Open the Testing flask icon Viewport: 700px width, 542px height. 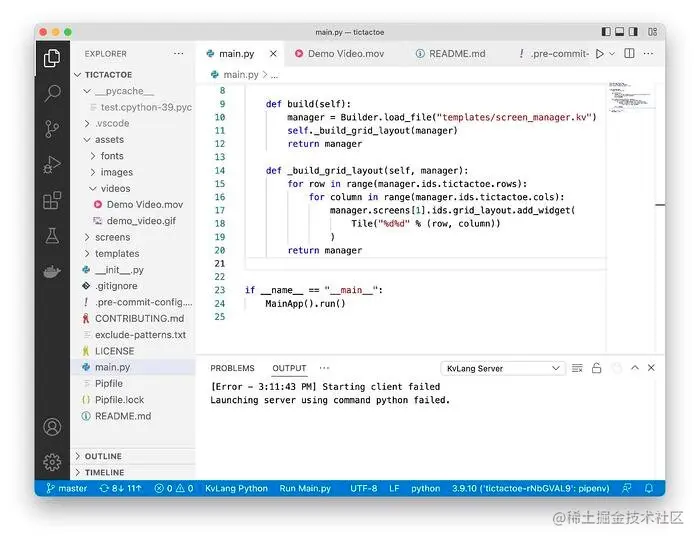[52, 236]
